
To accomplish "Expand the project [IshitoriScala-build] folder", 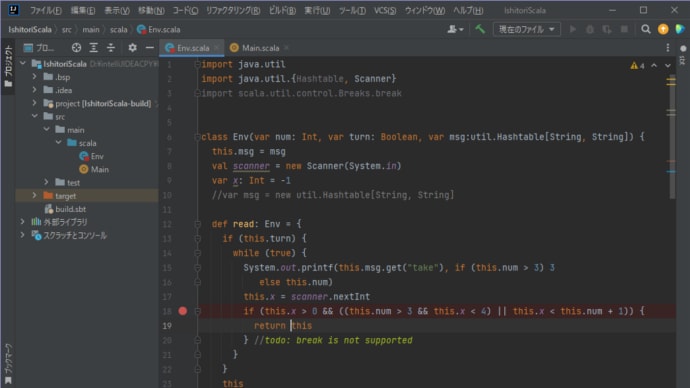I will (x=35, y=103).
